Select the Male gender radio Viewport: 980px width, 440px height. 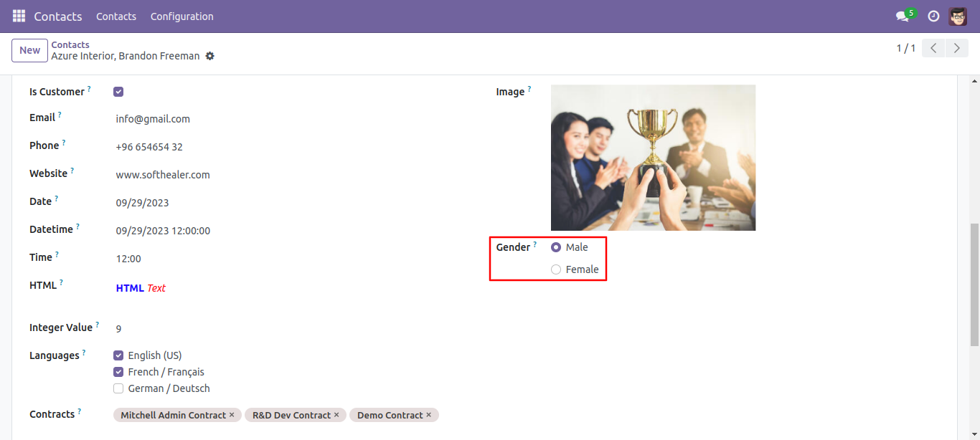coord(556,247)
